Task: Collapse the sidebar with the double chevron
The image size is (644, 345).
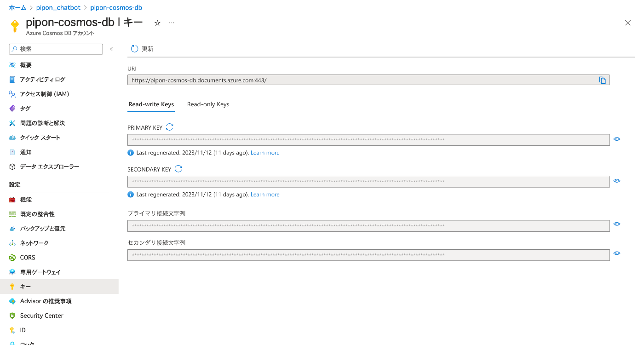Action: pos(111,49)
